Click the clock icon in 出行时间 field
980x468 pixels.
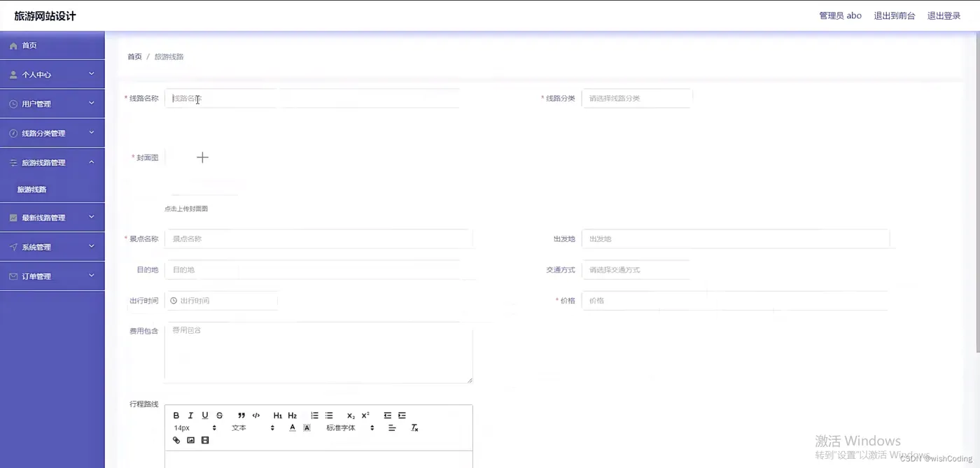(x=174, y=301)
